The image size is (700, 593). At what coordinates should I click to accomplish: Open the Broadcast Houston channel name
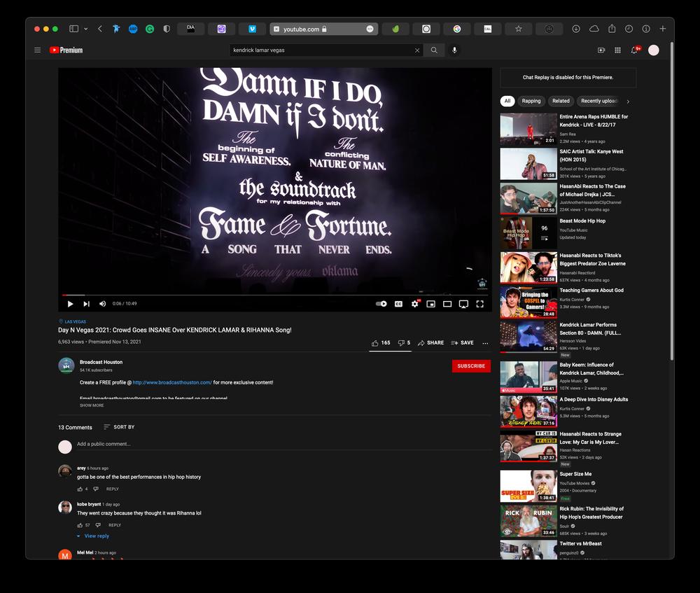click(101, 362)
